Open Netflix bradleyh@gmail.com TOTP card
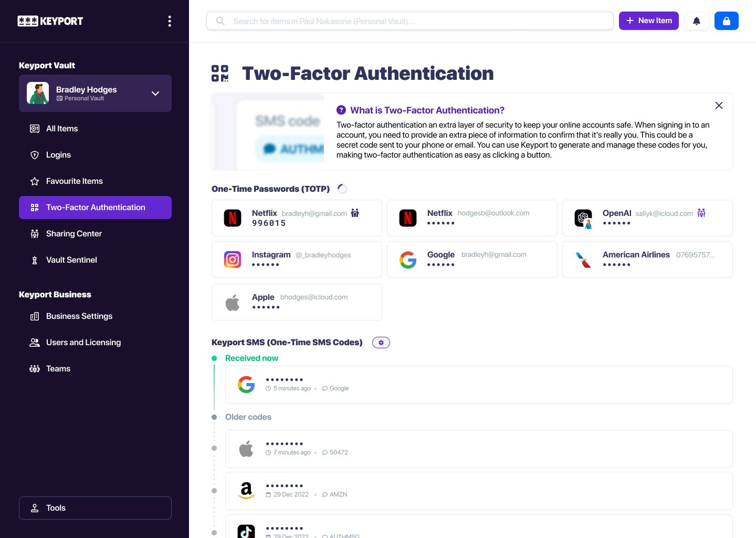This screenshot has width=756, height=538. coord(297,218)
